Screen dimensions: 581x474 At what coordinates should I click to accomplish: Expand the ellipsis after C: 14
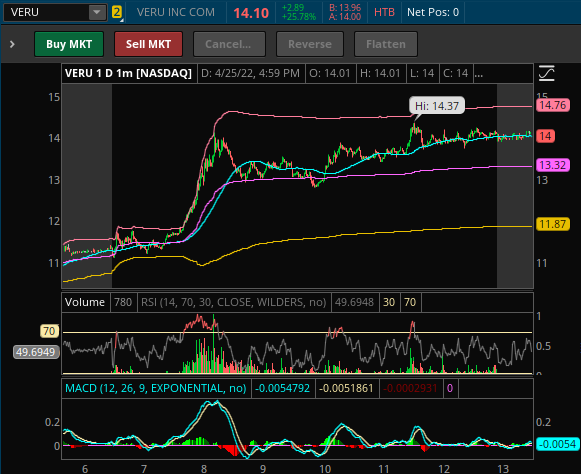coord(478,73)
